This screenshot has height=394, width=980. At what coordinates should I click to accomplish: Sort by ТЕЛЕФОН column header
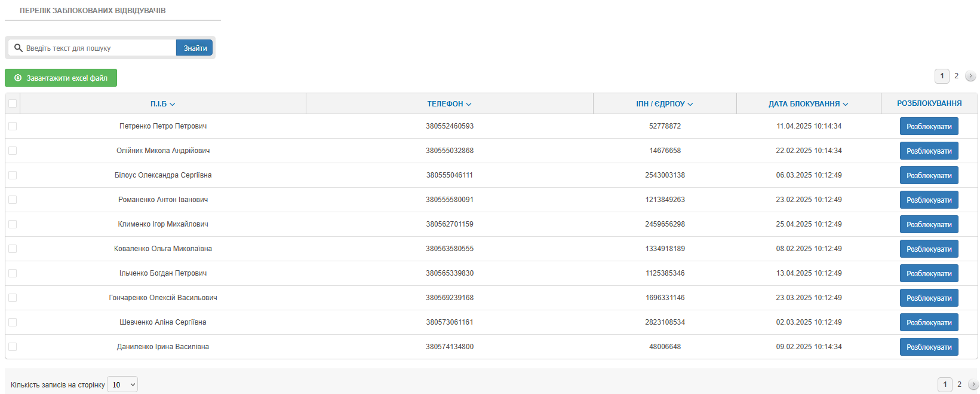coord(449,104)
